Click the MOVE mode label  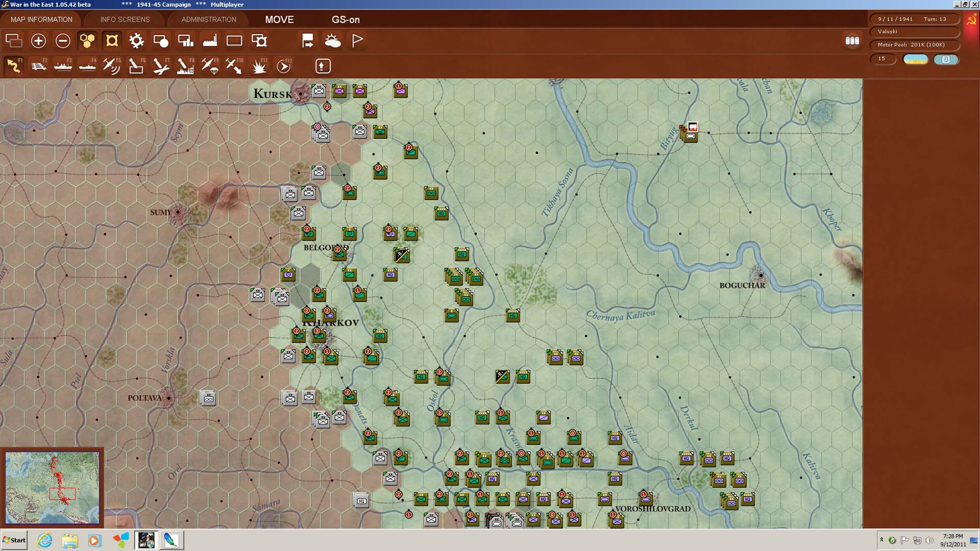tap(279, 19)
